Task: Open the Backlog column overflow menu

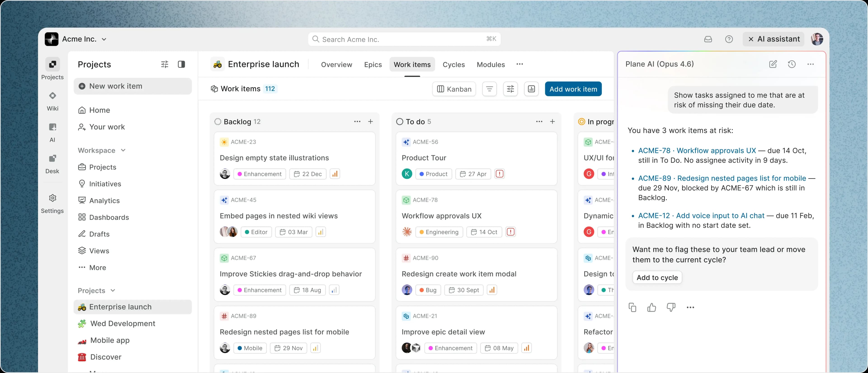Action: 357,122
